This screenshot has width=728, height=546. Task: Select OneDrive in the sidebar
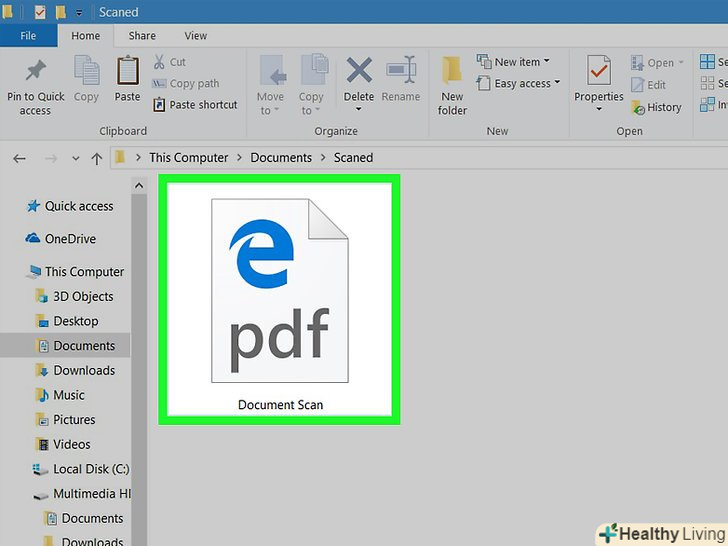(60, 239)
